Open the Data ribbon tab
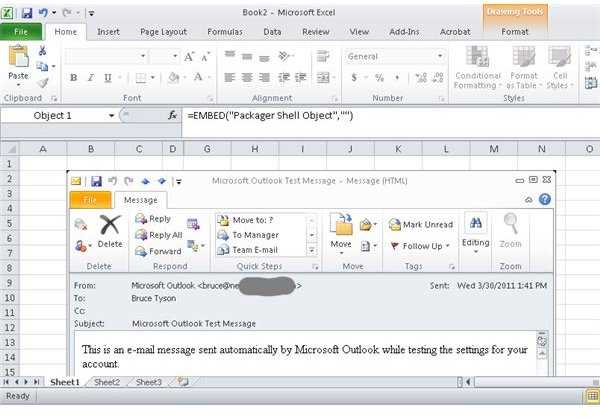600x418 pixels. [272, 32]
